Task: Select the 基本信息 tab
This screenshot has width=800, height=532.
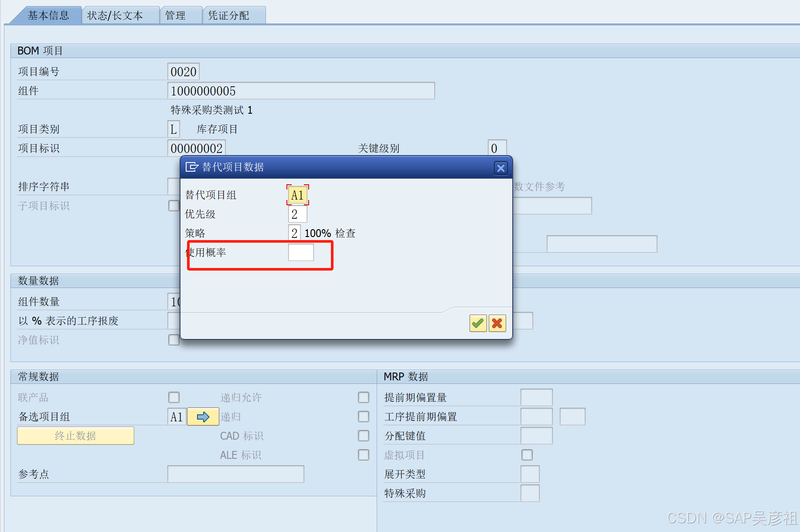Action: [x=48, y=16]
